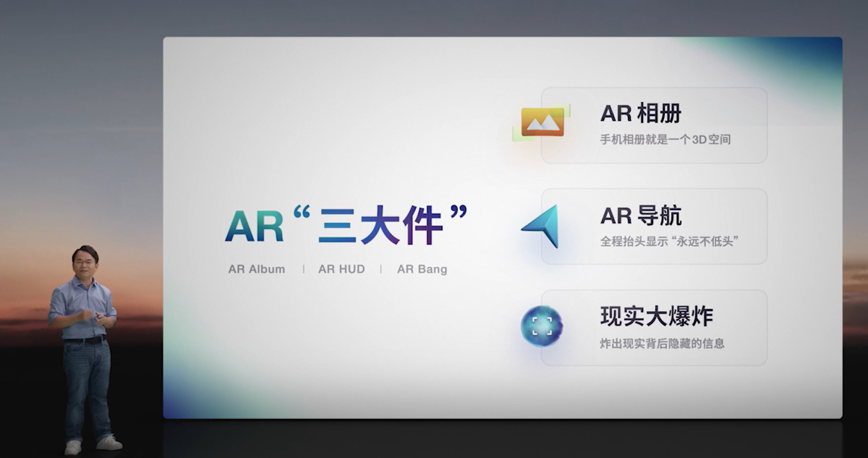This screenshot has width=868, height=458.
Task: Click the large gradient "AR" heading letters
Action: 254,226
